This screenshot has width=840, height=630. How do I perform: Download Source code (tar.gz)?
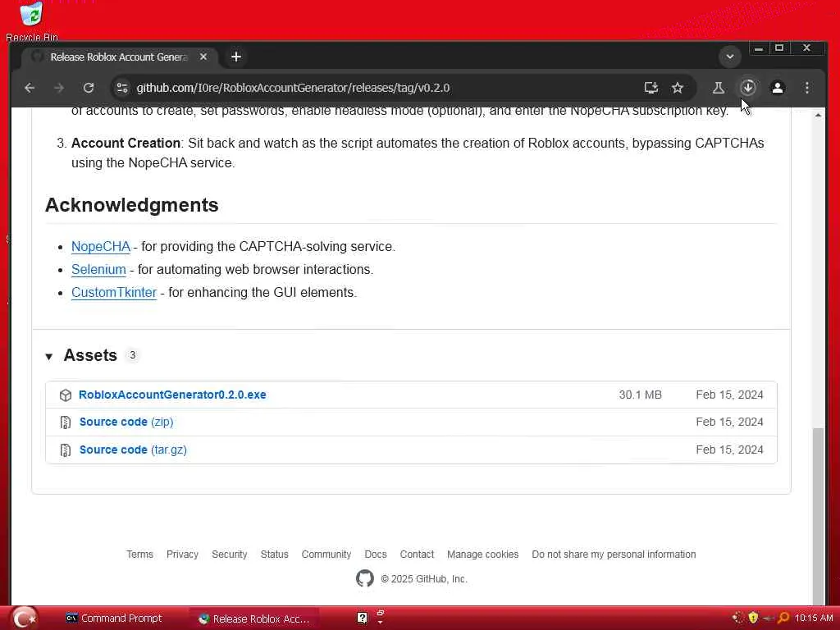coord(134,450)
